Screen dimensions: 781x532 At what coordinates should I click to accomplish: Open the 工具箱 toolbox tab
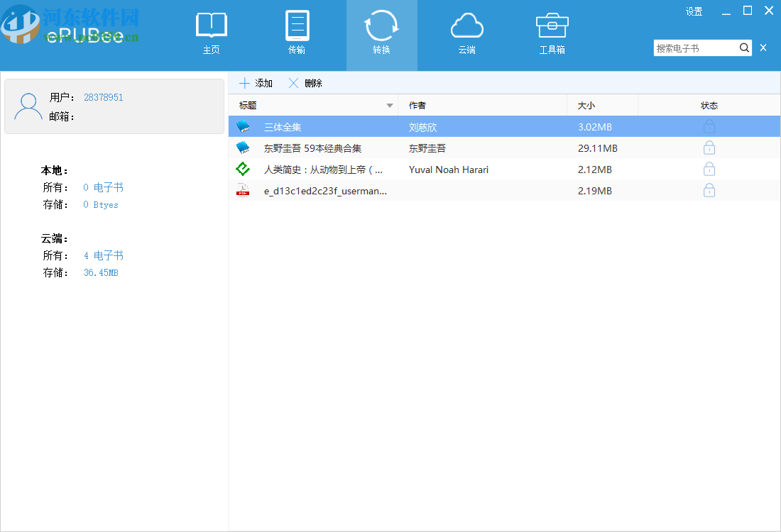(552, 35)
